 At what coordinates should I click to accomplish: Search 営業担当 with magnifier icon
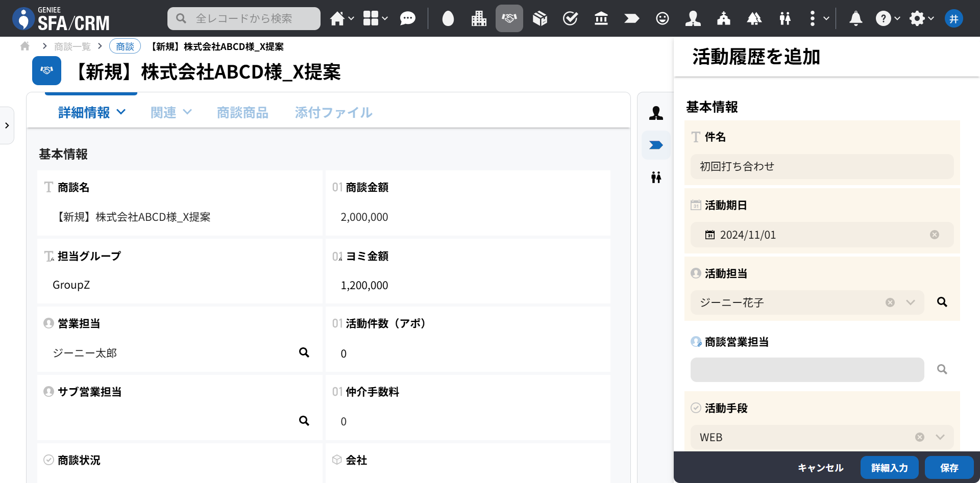[304, 352]
